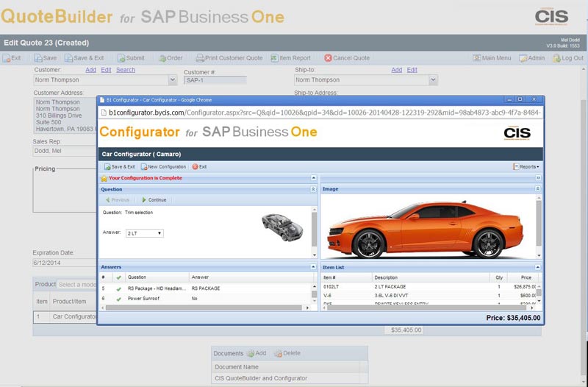The width and height of the screenshot is (588, 387).
Task: Click the small car thumbnail in Question
Action: pos(282,227)
